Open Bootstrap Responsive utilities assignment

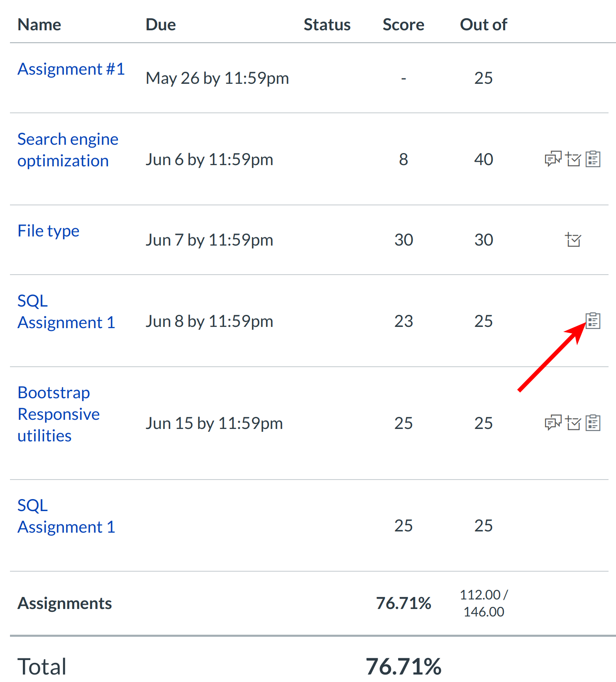[x=59, y=414]
